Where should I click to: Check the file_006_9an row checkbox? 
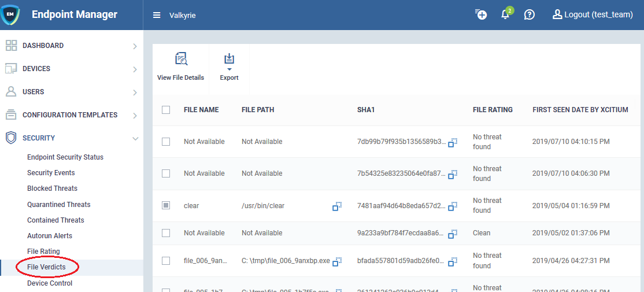point(166,260)
